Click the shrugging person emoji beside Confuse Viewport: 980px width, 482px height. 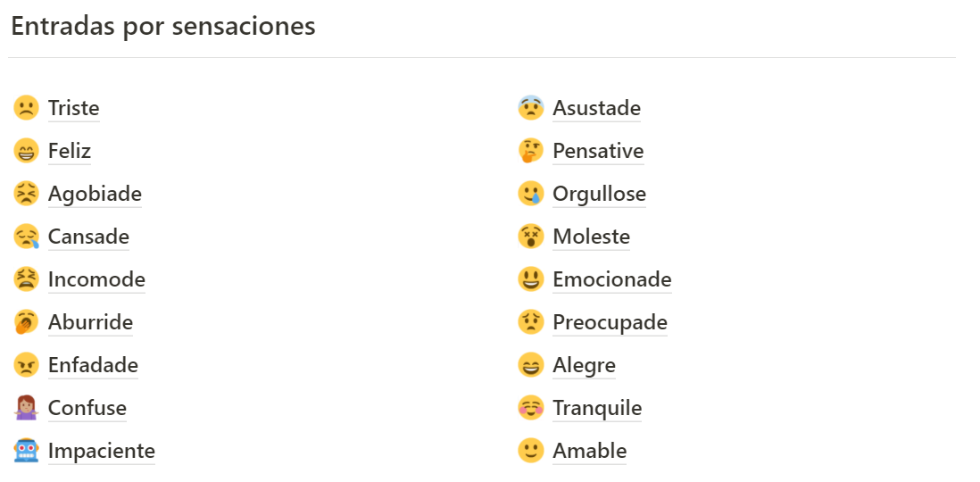click(x=26, y=408)
